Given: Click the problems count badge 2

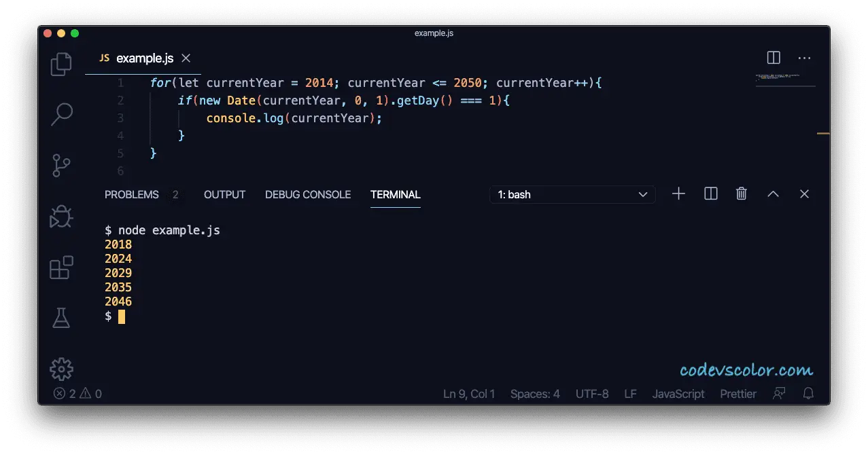Looking at the screenshot, I should coord(175,195).
